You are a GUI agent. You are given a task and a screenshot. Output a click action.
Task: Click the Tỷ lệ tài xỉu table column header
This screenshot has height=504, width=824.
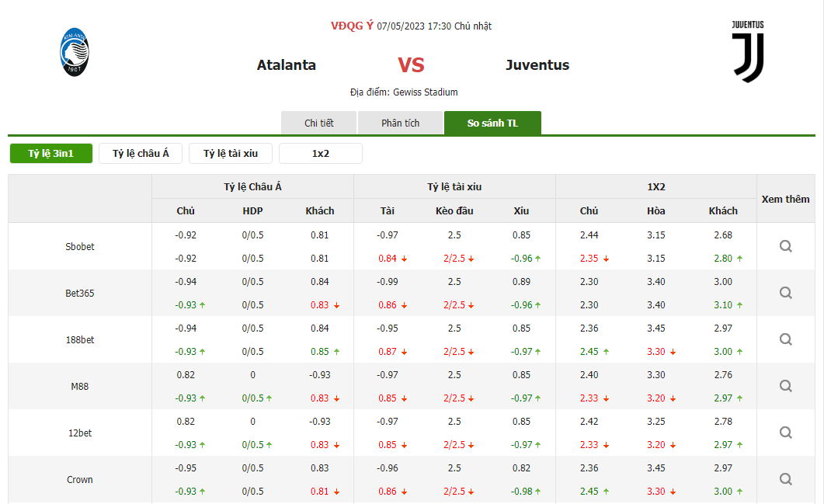click(x=454, y=186)
